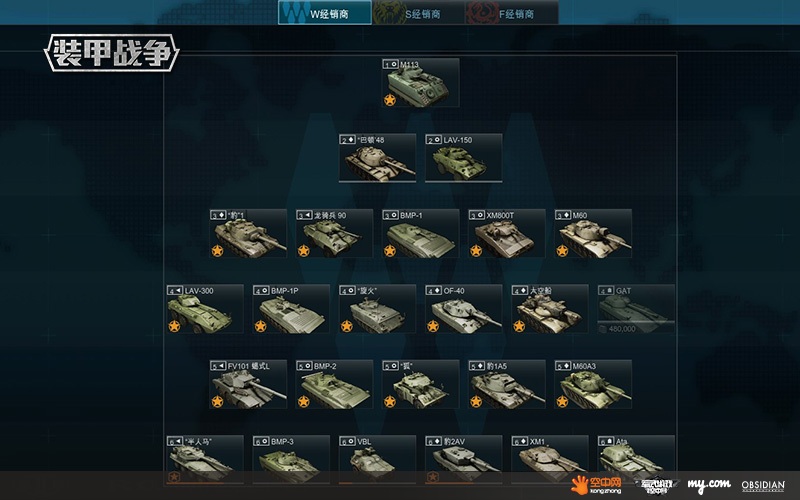Select the M60A3 tier 5 tank
The width and height of the screenshot is (800, 500).
[593, 384]
